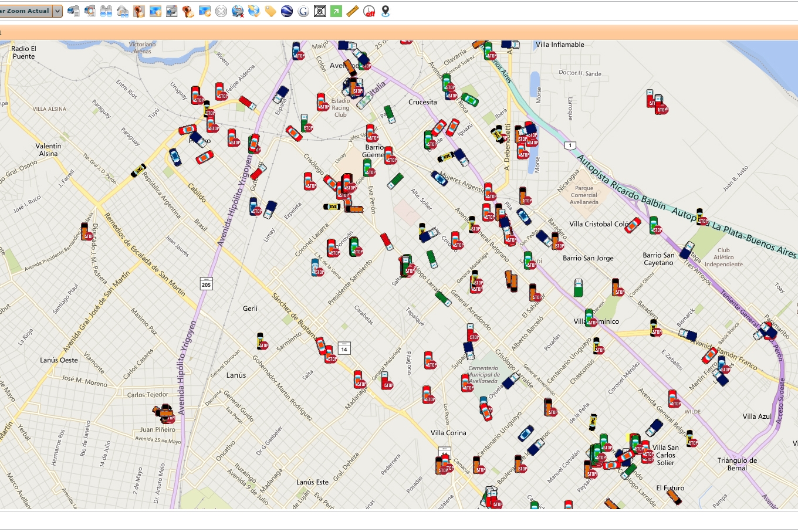The width and height of the screenshot is (798, 532).
Task: Click the truck with magnifier icon
Action: tap(90, 11)
